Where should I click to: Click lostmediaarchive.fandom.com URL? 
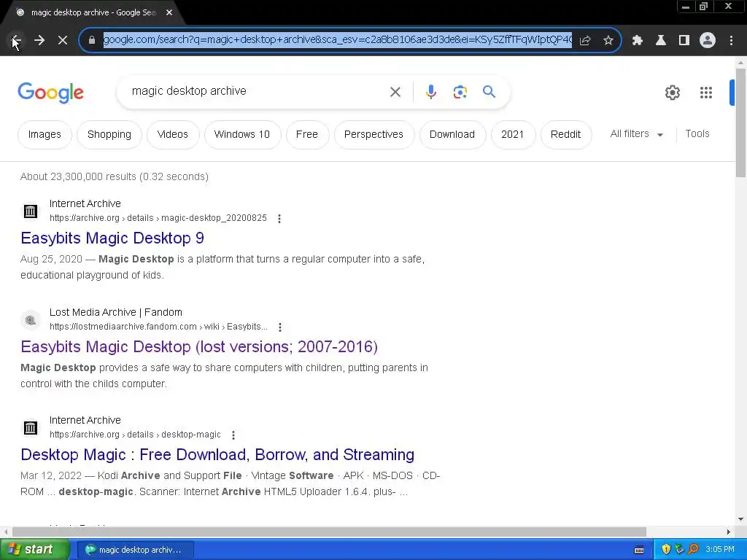(x=158, y=327)
